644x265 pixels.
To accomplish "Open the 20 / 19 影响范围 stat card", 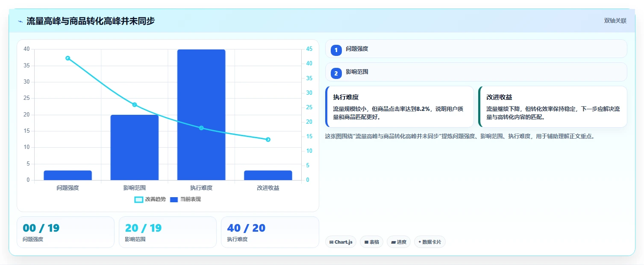I will tap(168, 232).
